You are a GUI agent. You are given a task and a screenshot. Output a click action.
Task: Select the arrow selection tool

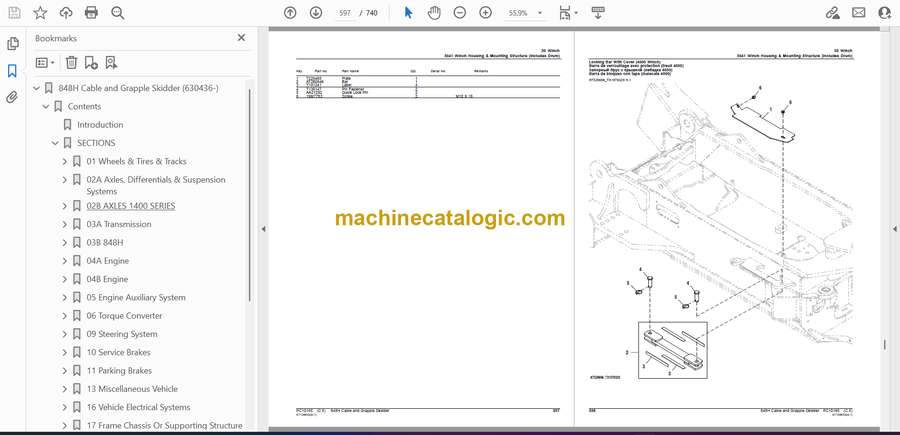pos(408,13)
